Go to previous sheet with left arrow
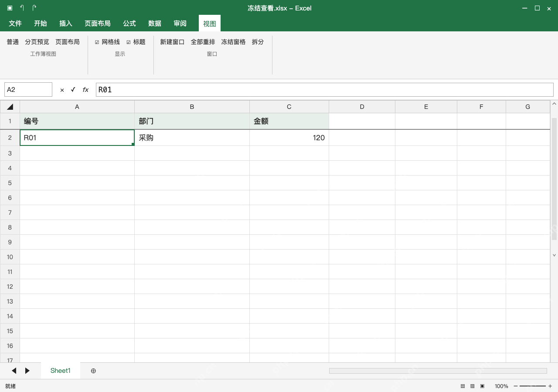Viewport: 558px width, 392px height. [x=14, y=371]
